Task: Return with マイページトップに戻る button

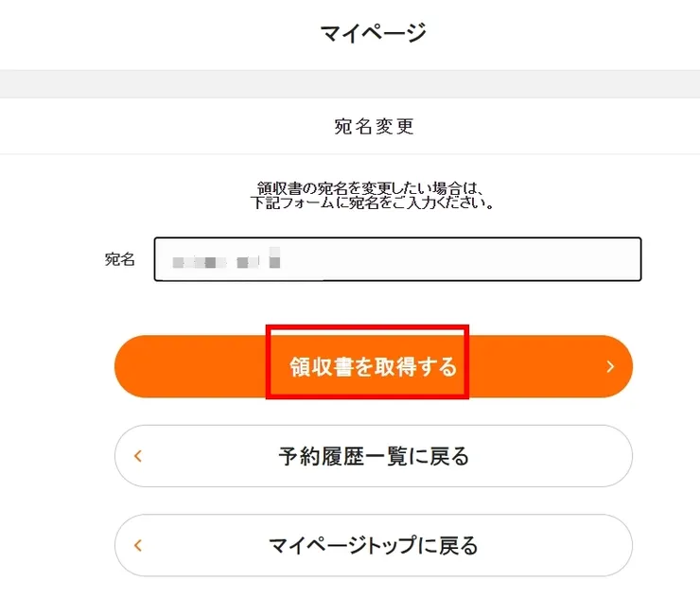Action: tap(373, 546)
